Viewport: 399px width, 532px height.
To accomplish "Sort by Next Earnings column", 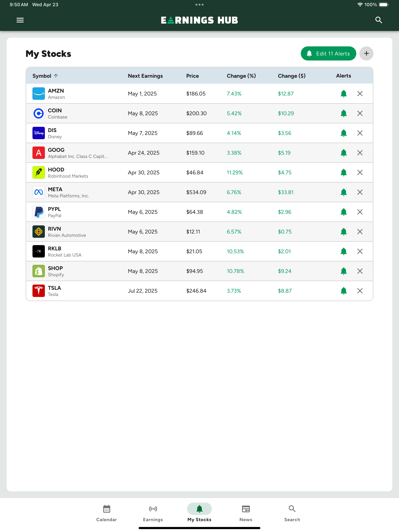I will tap(145, 76).
